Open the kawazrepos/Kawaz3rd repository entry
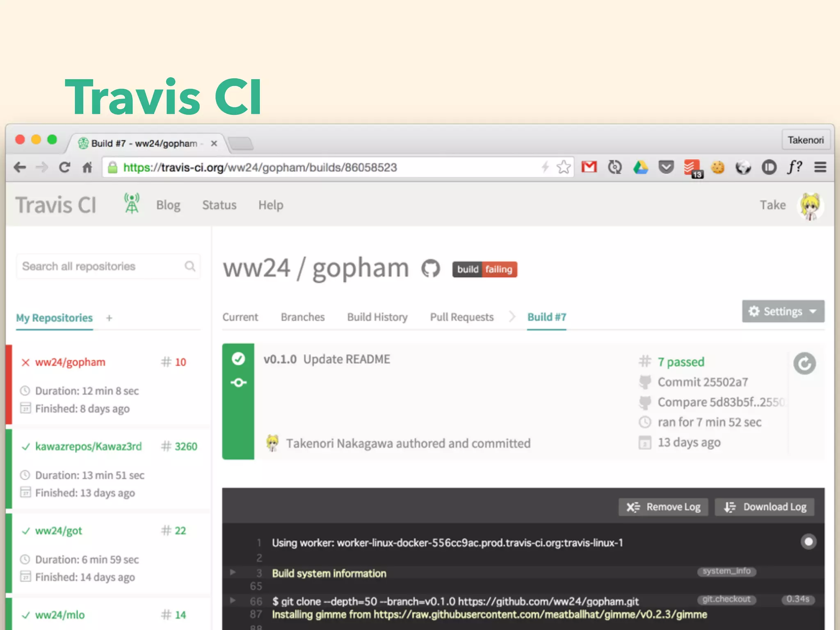The width and height of the screenshot is (840, 630). point(88,446)
